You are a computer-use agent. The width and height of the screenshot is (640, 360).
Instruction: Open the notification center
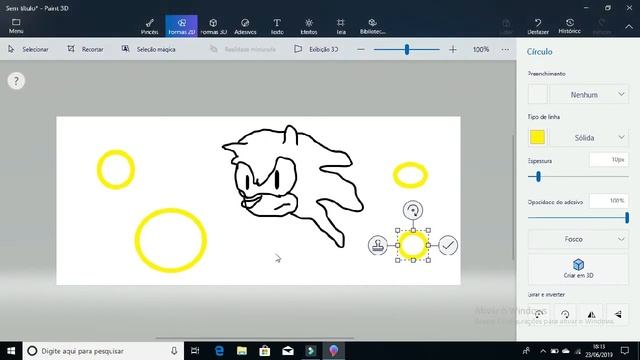625,351
